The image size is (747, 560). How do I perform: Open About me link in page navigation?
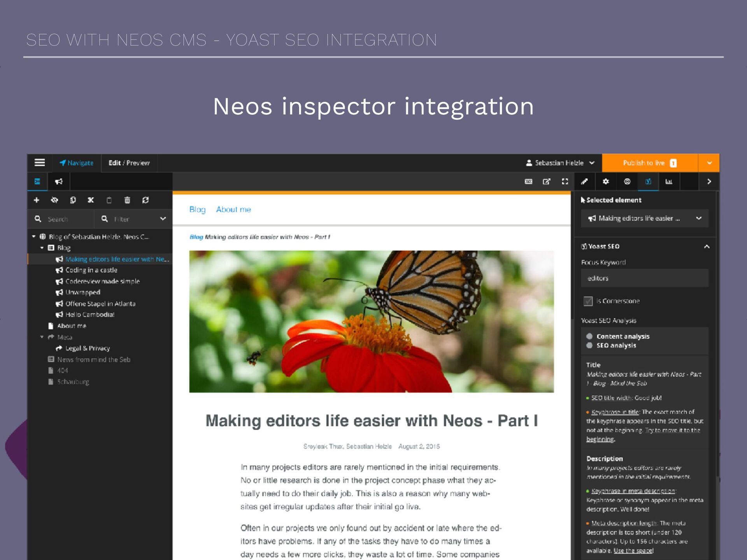pos(233,209)
